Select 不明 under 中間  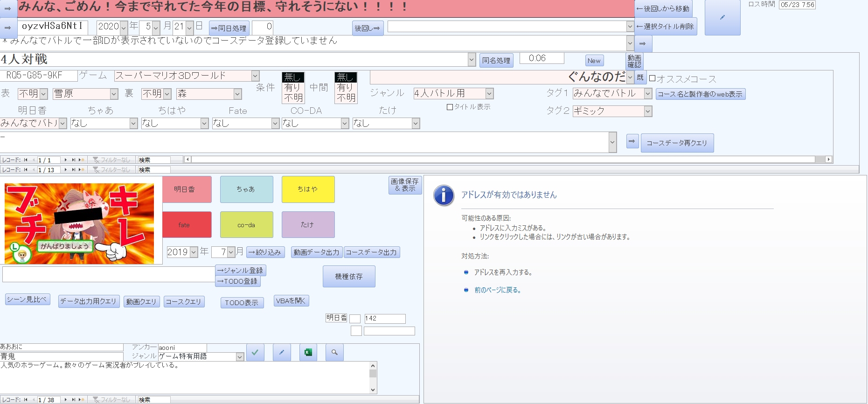coord(346,98)
